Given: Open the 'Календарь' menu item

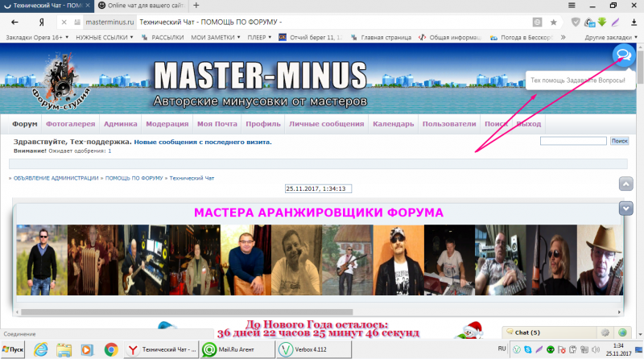Looking at the screenshot, I should click(x=394, y=124).
